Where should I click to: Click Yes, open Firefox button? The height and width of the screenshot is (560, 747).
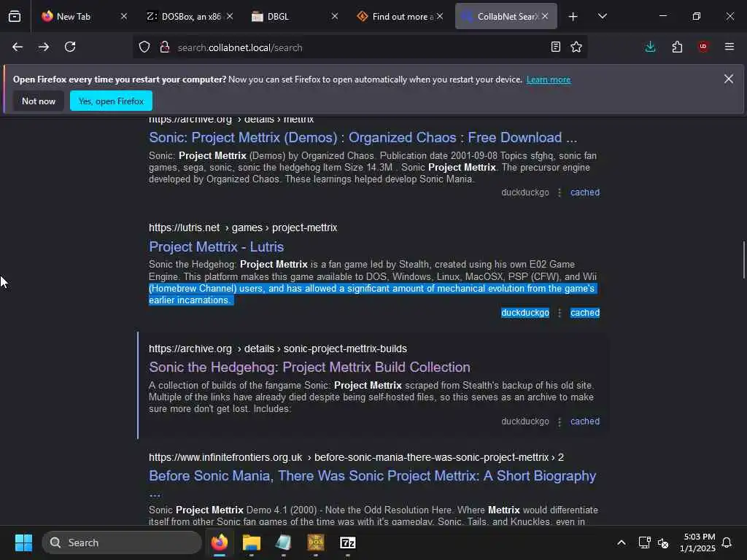click(x=111, y=101)
